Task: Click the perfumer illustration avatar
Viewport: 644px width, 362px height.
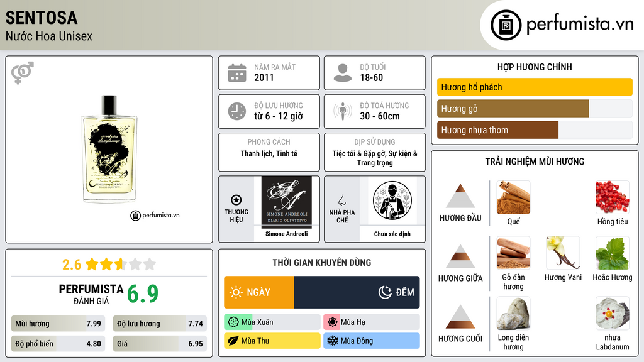Action: pyautogui.click(x=392, y=201)
